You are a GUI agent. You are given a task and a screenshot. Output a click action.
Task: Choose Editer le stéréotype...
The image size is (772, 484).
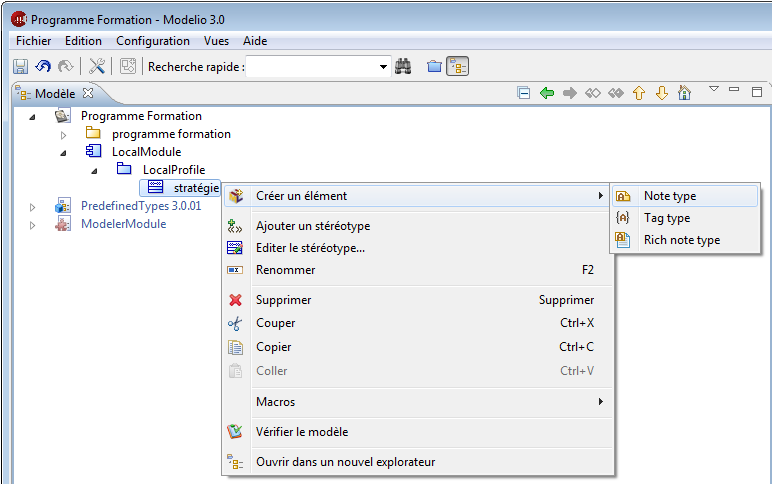pyautogui.click(x=417, y=248)
